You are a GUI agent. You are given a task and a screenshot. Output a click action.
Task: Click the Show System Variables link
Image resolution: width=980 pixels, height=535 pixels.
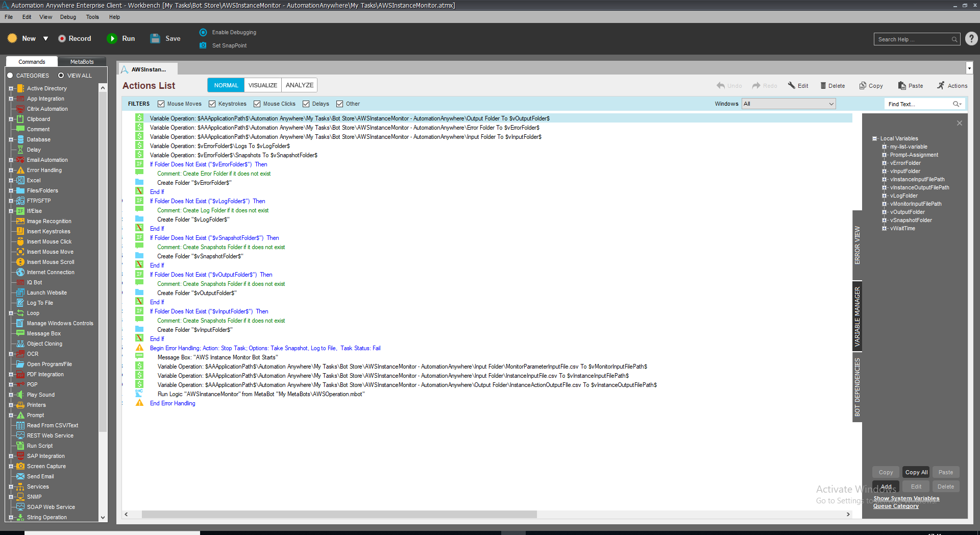(x=906, y=498)
